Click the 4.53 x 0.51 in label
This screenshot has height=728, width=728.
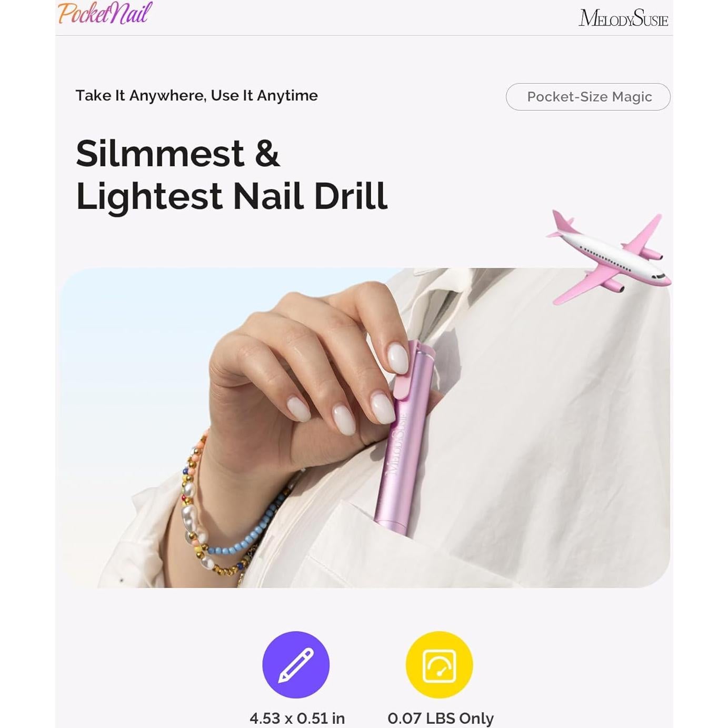coord(297,718)
